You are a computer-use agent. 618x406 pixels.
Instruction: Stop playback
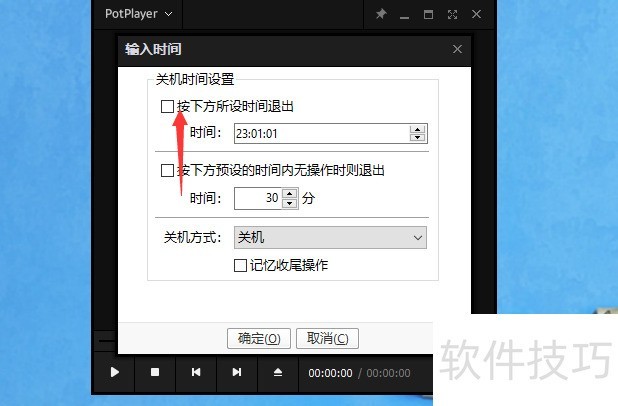(x=155, y=372)
